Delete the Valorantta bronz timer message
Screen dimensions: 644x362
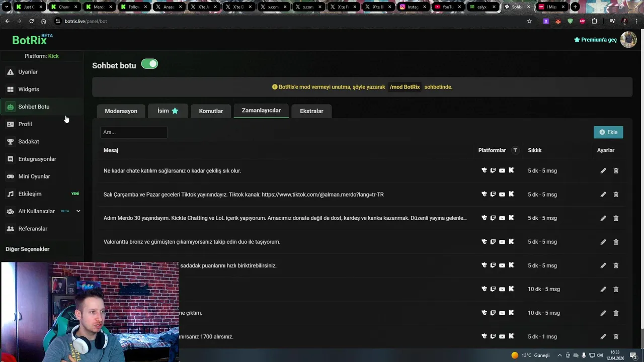point(616,242)
